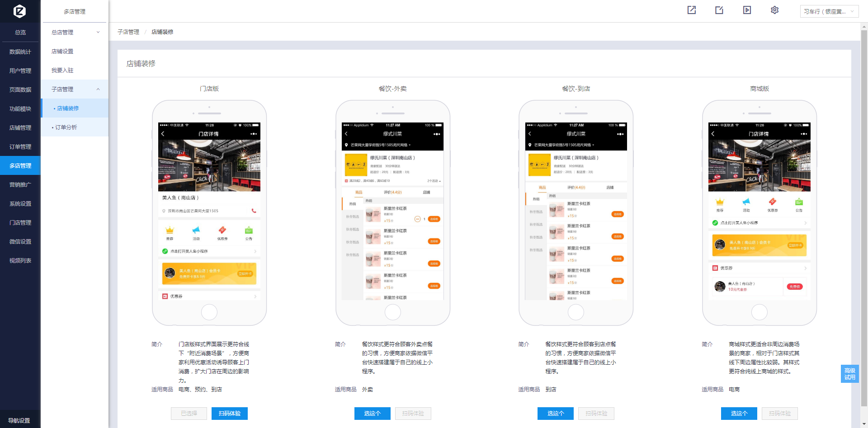Open the 习车行 store selector dropdown

click(x=829, y=11)
